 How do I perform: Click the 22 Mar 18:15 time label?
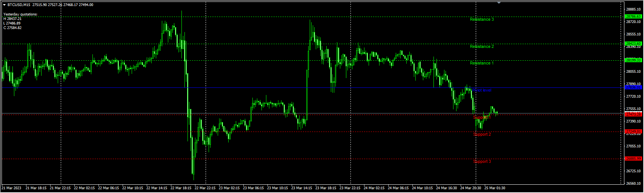[181, 188]
